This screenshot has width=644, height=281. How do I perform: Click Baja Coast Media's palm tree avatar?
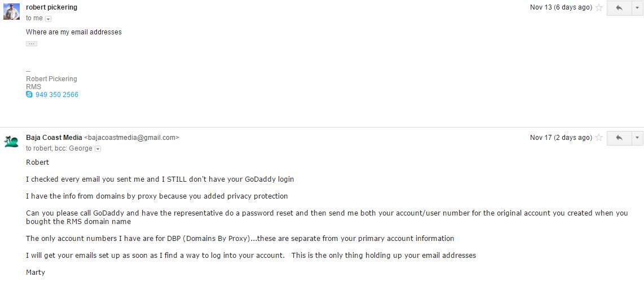[x=11, y=142]
